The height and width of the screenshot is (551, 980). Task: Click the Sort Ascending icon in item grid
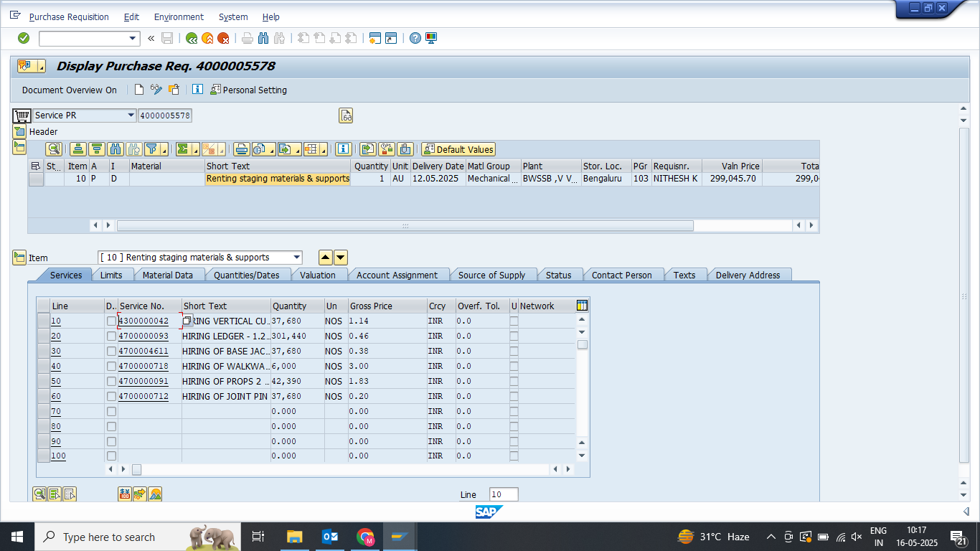(78, 149)
